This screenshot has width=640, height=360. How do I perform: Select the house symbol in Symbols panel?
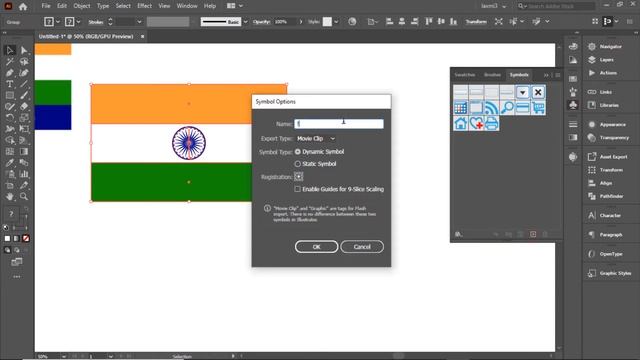click(x=460, y=123)
